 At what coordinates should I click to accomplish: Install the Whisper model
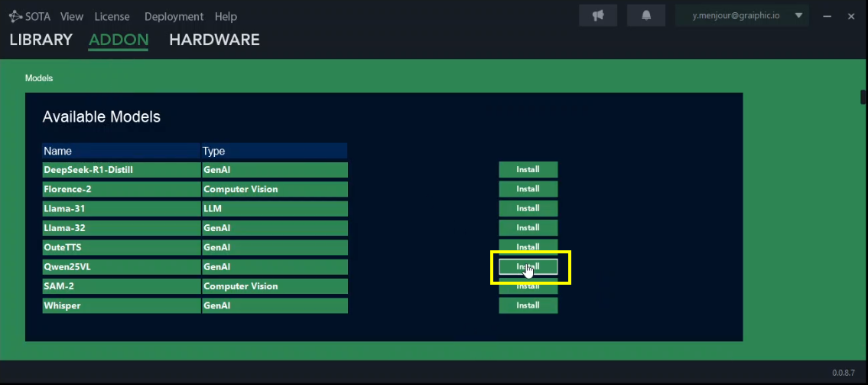528,305
